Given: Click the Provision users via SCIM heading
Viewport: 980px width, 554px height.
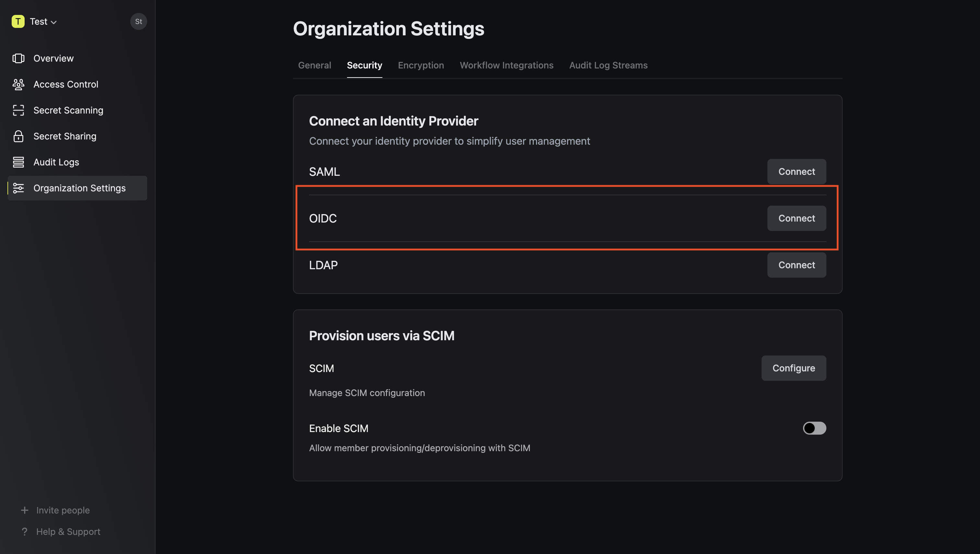Looking at the screenshot, I should pyautogui.click(x=381, y=335).
